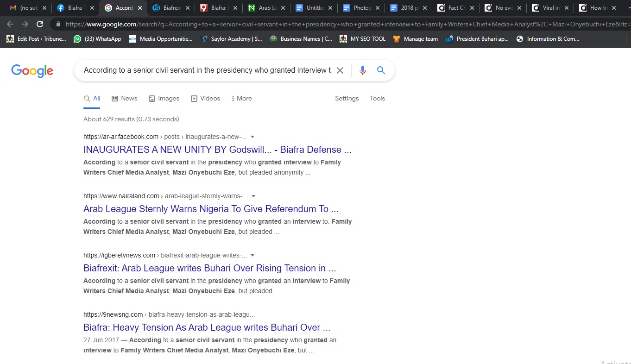Viewport: 631px width, 364px height.
Task: Close the 2018 Google Docs tab
Action: coord(424,8)
